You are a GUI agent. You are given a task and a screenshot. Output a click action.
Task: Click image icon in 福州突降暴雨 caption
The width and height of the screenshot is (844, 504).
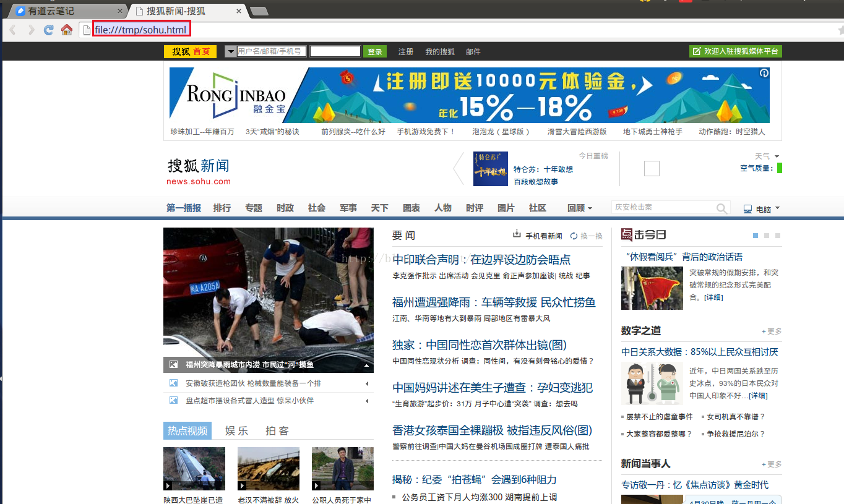(173, 365)
